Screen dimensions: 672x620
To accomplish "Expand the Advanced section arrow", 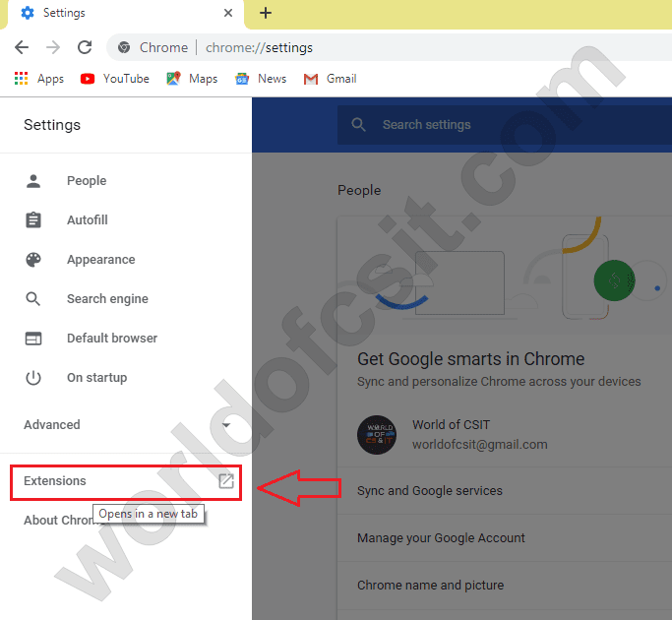I will pos(226,425).
